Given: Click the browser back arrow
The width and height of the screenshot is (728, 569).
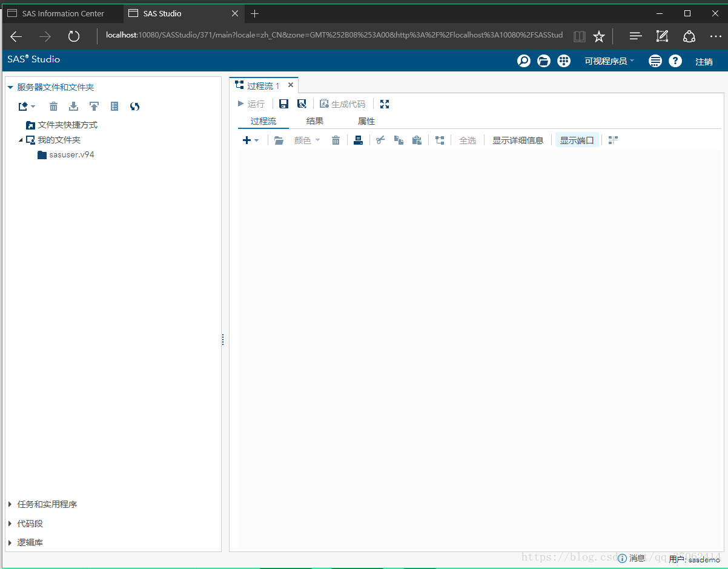Looking at the screenshot, I should pos(16,36).
